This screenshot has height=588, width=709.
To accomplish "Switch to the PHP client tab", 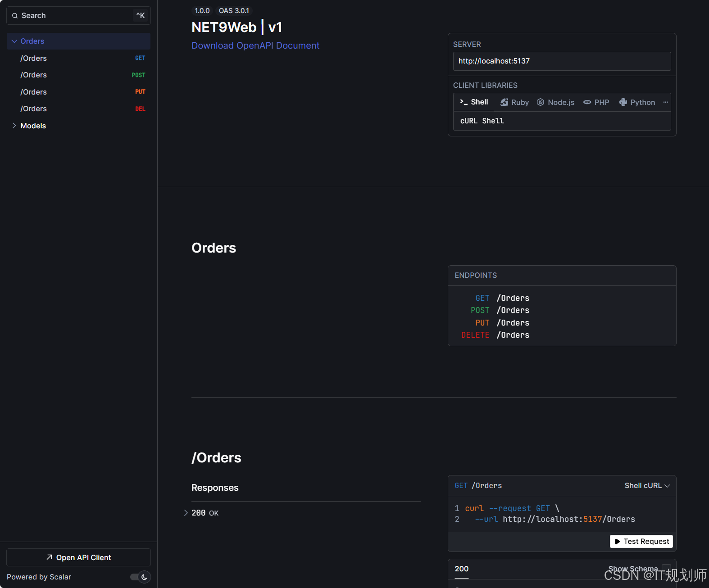I will [x=596, y=102].
